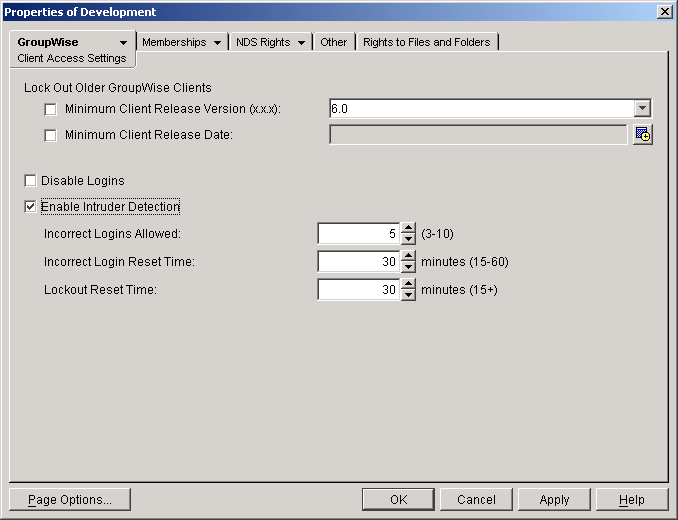This screenshot has width=678, height=520.
Task: Decrease Incorrect Logins Allowed value
Action: [408, 239]
